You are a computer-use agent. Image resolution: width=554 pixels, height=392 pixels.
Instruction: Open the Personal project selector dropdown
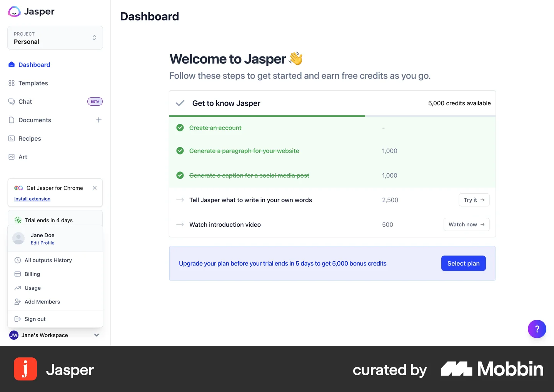coord(55,38)
